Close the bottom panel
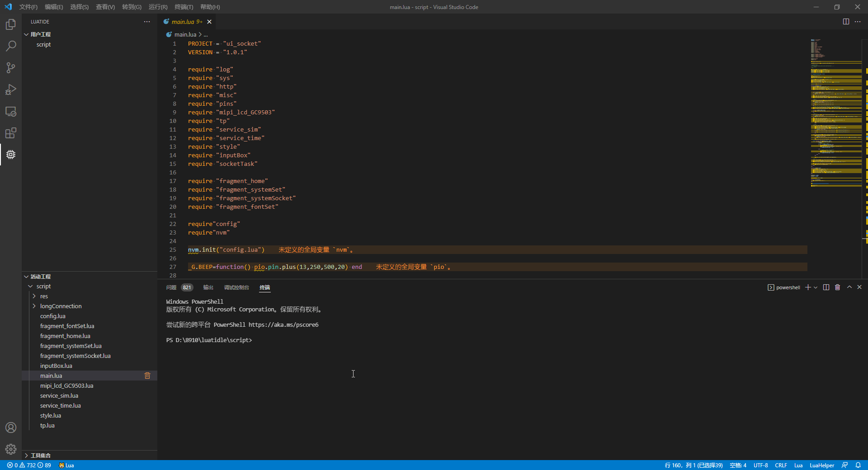868x470 pixels. 859,287
